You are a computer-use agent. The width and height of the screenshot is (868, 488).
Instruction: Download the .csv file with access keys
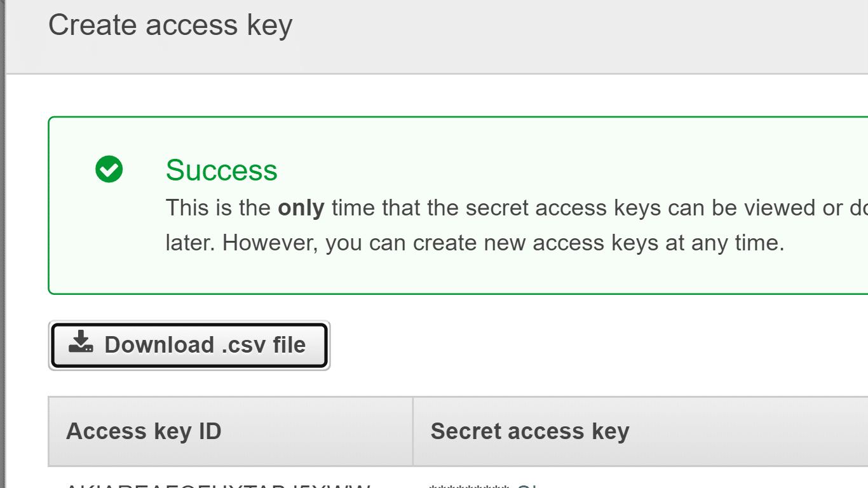click(189, 345)
